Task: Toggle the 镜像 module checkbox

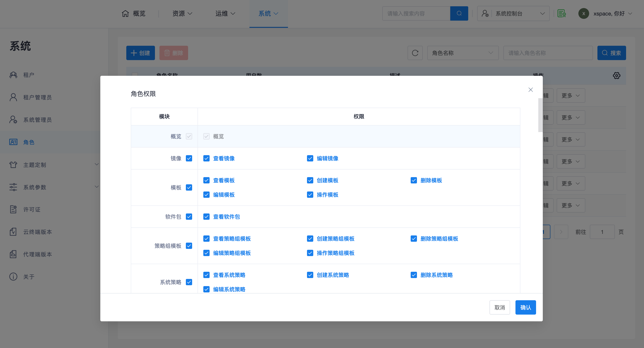Action: click(x=189, y=159)
